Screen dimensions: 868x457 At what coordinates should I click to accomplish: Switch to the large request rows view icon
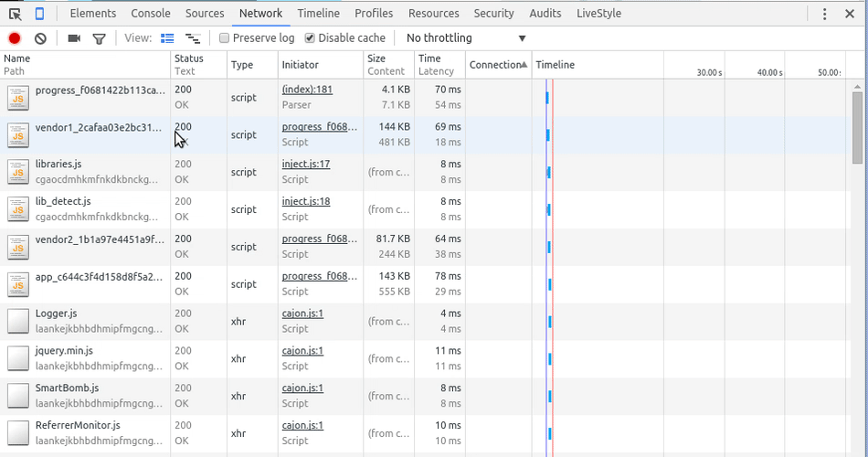click(167, 38)
